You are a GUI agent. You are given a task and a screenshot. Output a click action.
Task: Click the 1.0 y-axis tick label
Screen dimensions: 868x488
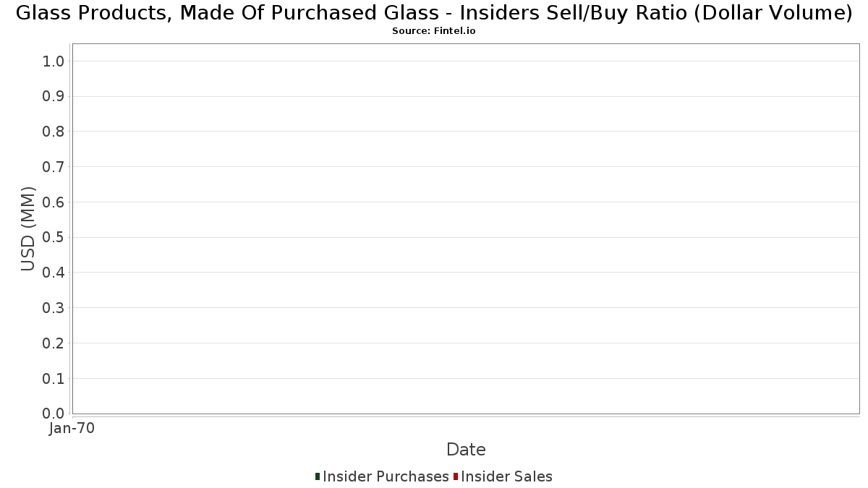click(54, 61)
